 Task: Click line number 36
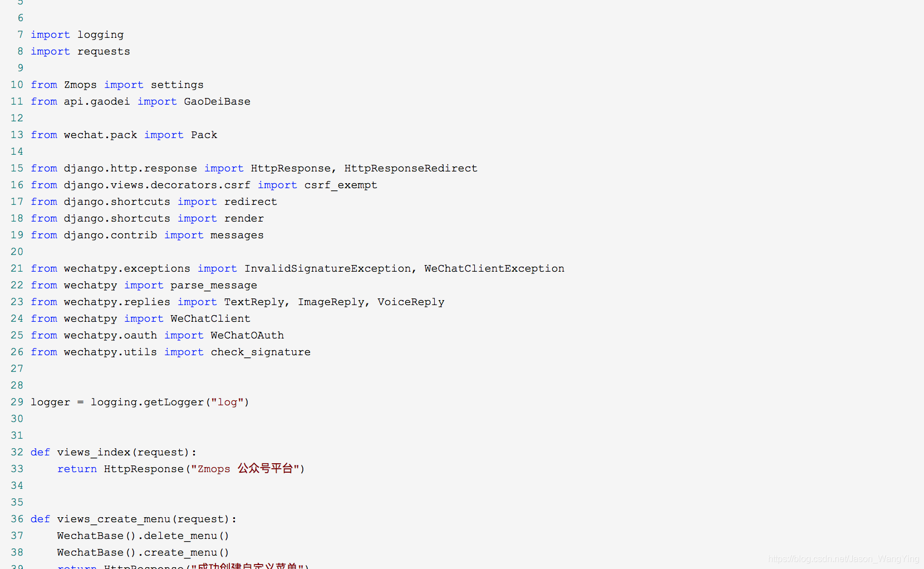coord(17,519)
